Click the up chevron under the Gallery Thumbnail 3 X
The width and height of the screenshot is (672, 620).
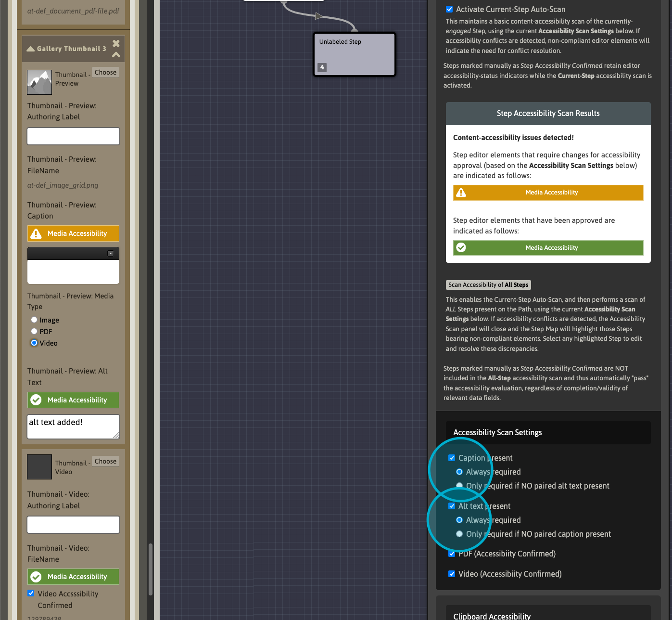pos(116,54)
